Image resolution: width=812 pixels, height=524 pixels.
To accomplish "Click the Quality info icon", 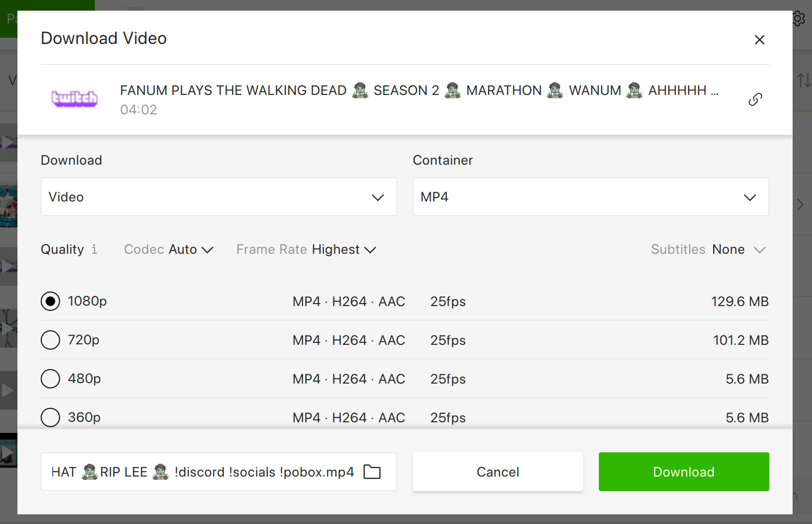I will (x=94, y=249).
